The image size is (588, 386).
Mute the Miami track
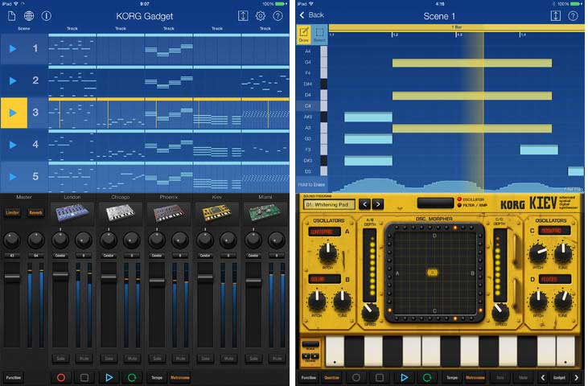pos(277,359)
